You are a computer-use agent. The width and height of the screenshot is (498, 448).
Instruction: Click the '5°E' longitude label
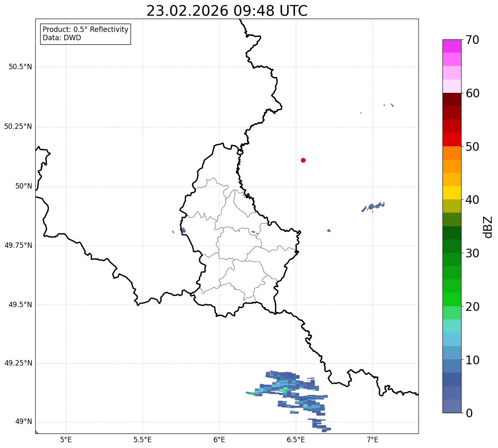tap(66, 439)
